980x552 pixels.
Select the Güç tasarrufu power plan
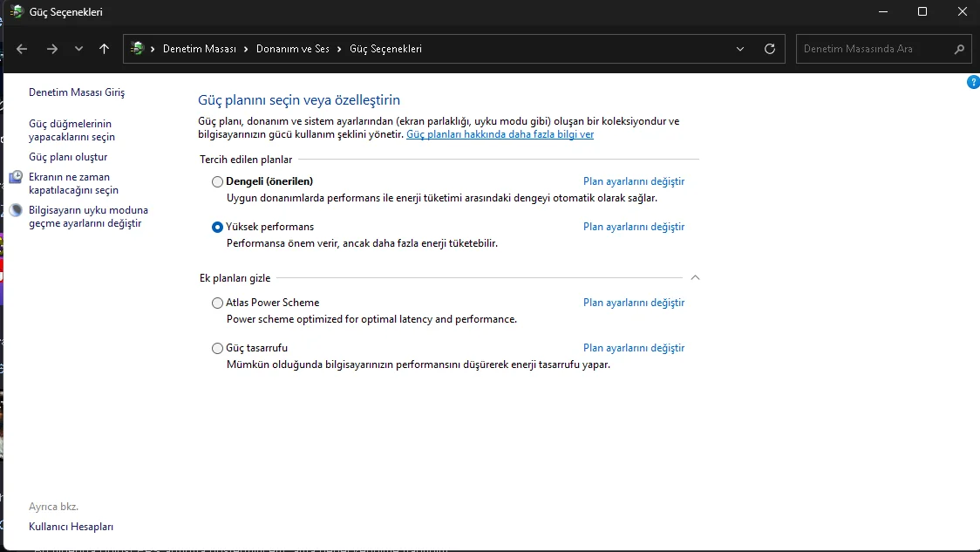[x=217, y=348]
